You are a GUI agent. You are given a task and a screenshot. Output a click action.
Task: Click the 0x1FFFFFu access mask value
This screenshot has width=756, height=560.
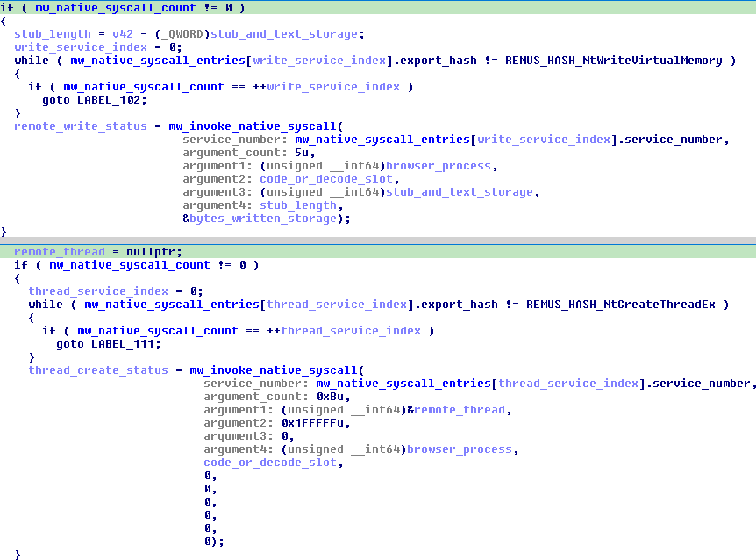(x=312, y=423)
